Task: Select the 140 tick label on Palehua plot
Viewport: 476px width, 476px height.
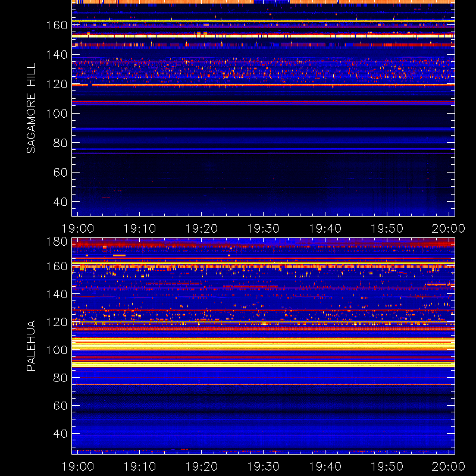Action: 57,294
